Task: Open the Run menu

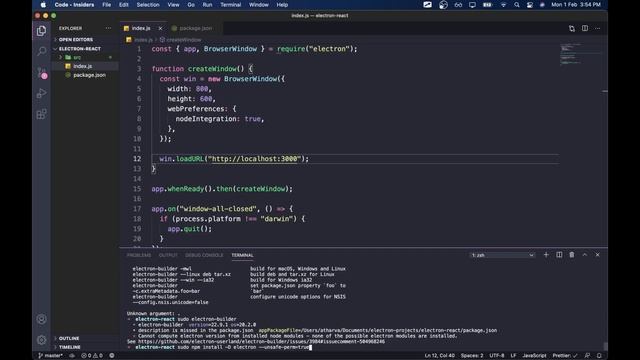Action: point(207,5)
